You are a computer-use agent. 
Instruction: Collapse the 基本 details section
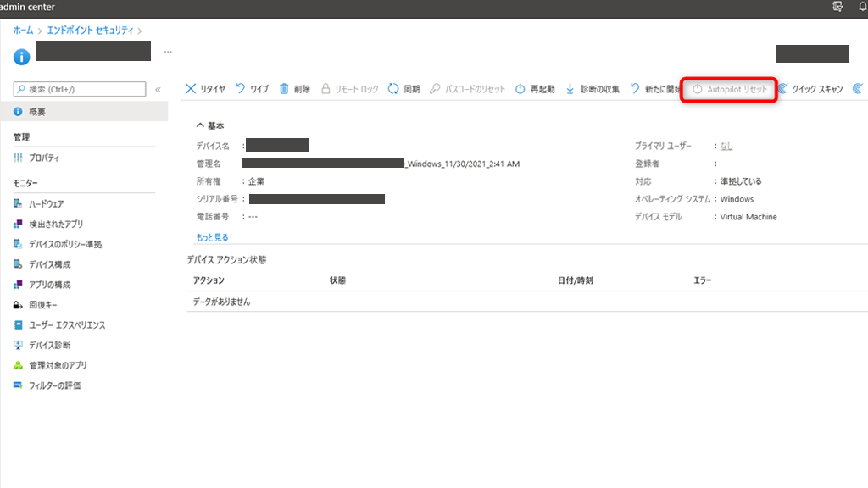[x=210, y=125]
